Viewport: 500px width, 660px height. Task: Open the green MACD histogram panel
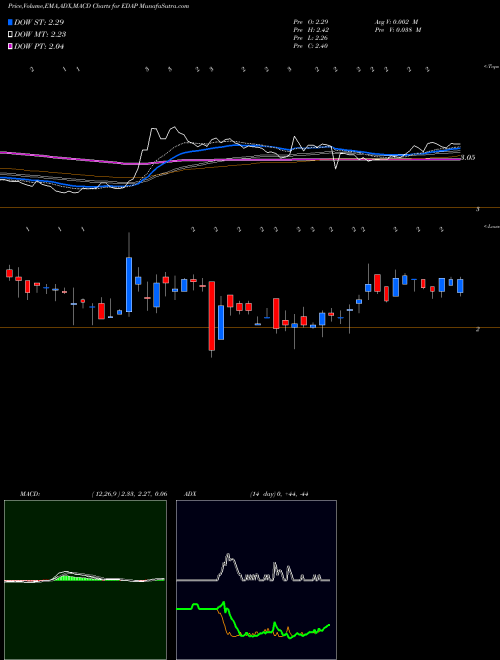pyautogui.click(x=85, y=580)
